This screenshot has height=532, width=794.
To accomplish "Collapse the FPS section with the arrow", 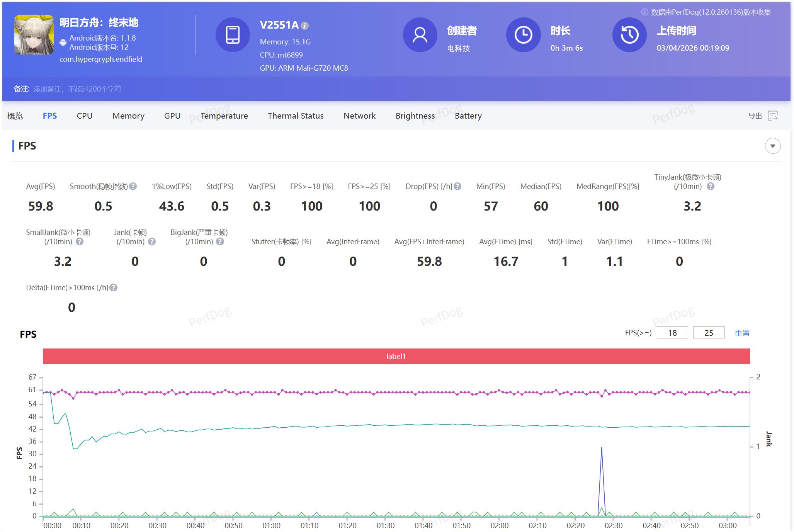I will click(x=772, y=146).
